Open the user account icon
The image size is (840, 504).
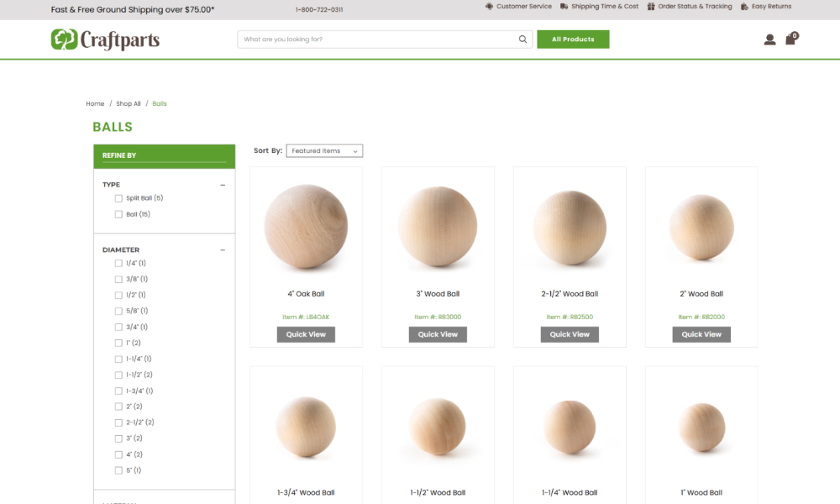(769, 39)
